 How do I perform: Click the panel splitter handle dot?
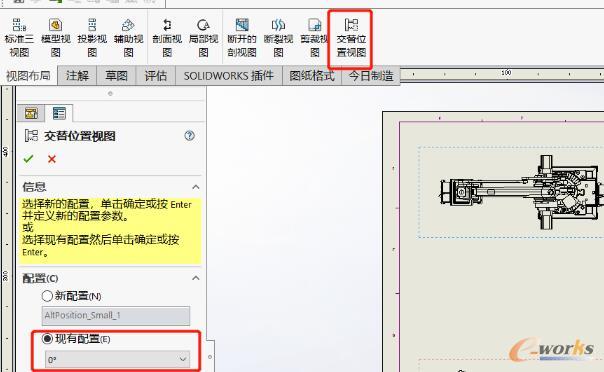pyautogui.click(x=210, y=357)
